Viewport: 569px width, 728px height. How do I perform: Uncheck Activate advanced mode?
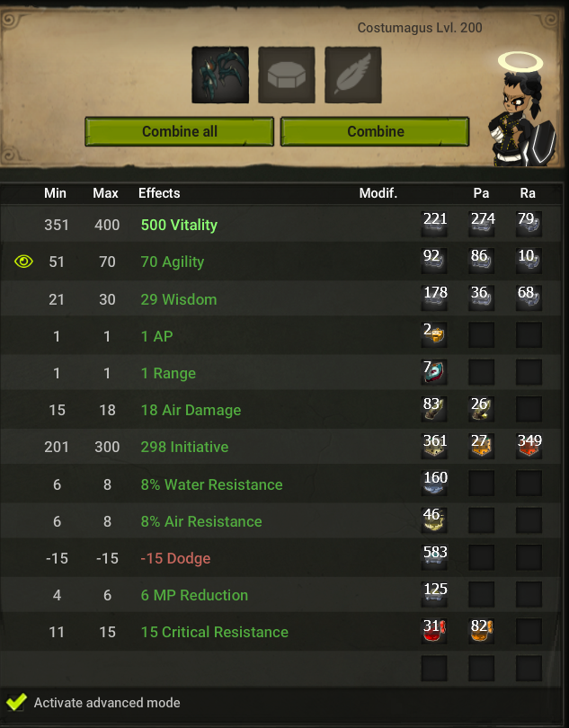[16, 702]
